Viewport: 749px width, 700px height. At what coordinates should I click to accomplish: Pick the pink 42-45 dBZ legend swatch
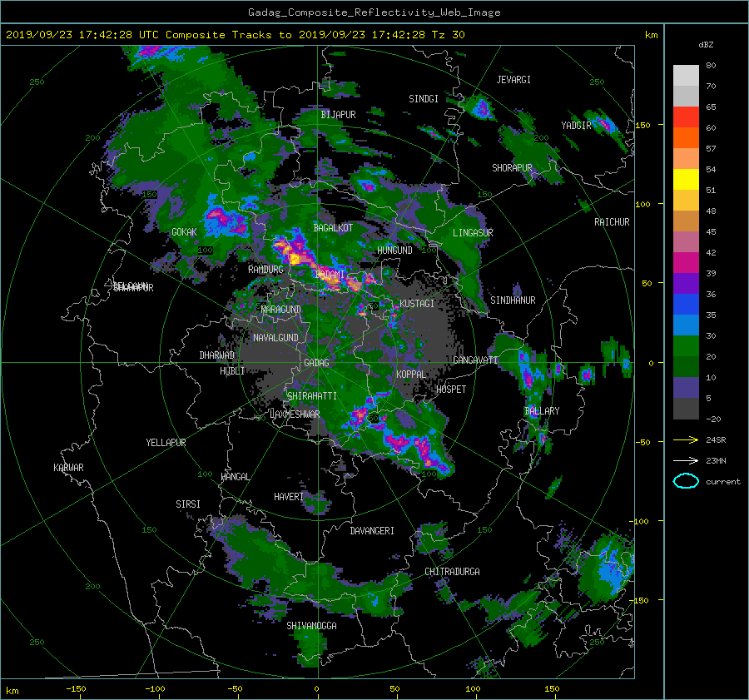pos(686,242)
